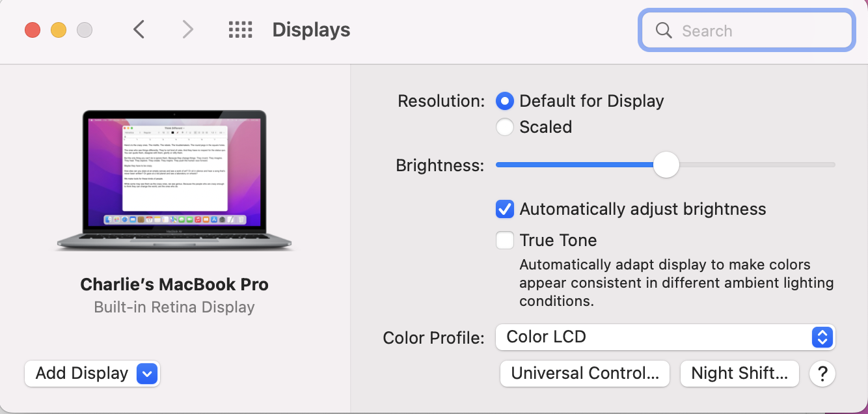Expand the Add Display chevron menu
868x414 pixels.
click(x=147, y=373)
